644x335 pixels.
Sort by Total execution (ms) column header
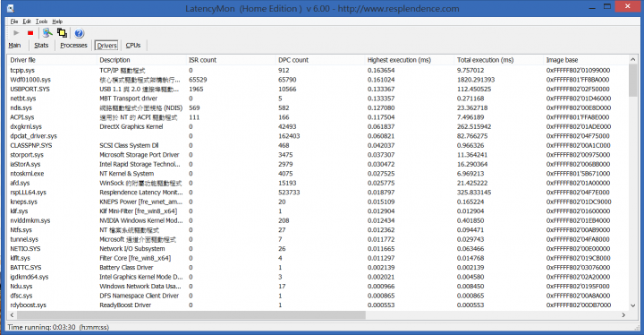tap(498, 60)
